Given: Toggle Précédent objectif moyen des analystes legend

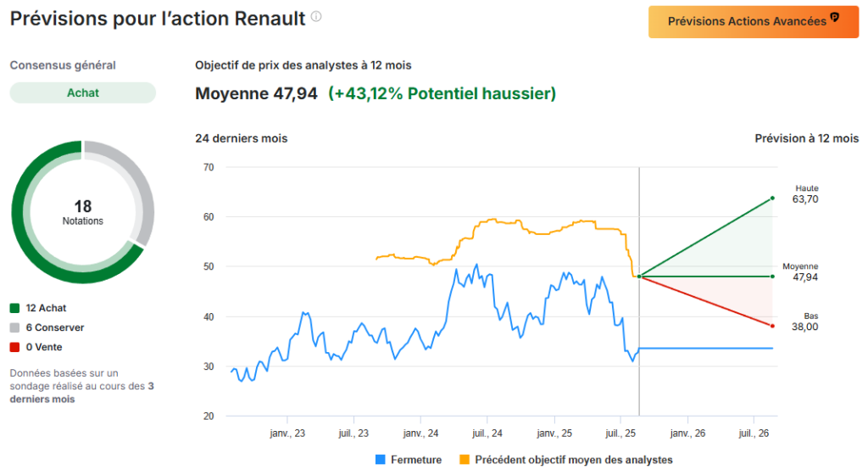Looking at the screenshot, I should pos(573,460).
